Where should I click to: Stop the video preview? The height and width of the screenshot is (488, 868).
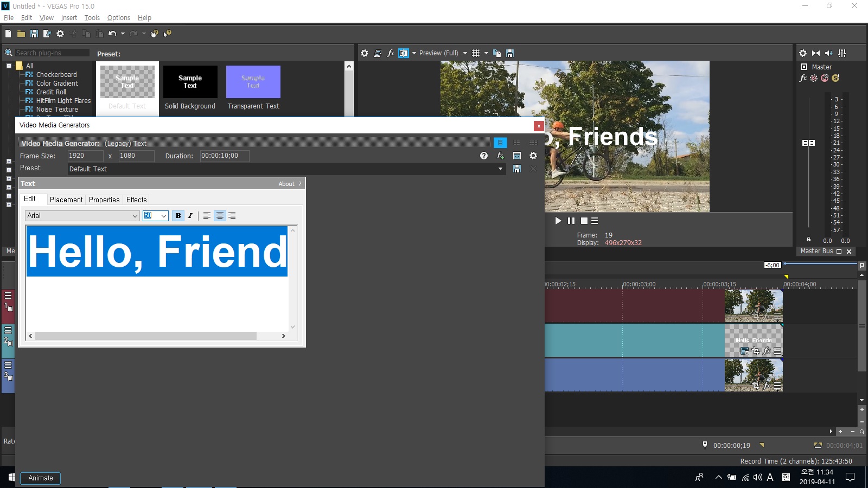point(584,221)
